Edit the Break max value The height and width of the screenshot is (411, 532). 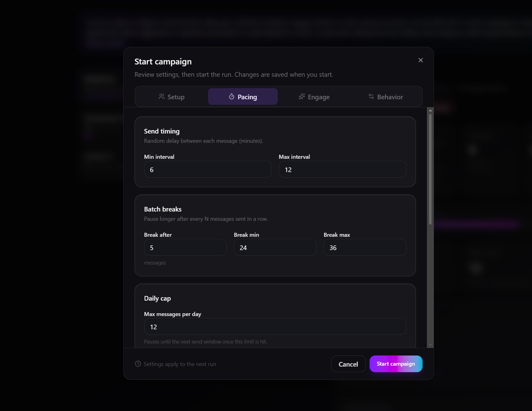click(365, 247)
